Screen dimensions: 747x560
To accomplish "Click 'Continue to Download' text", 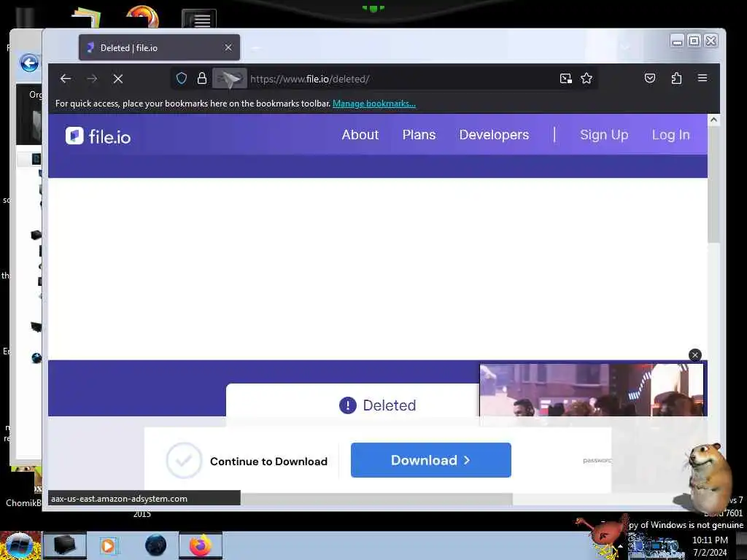I will click(x=268, y=462).
